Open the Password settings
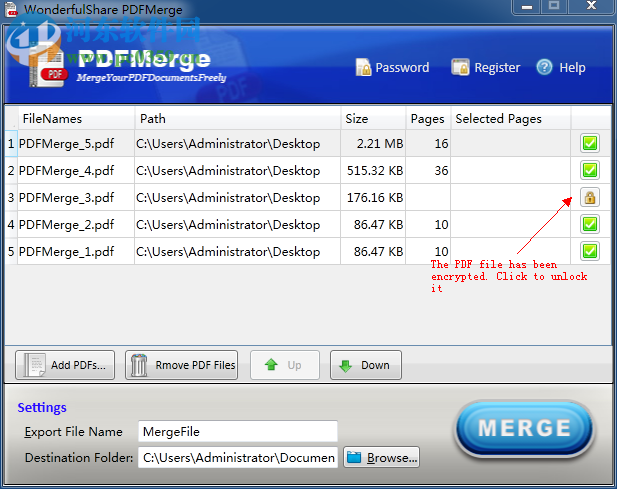This screenshot has height=489, width=617. click(x=392, y=68)
